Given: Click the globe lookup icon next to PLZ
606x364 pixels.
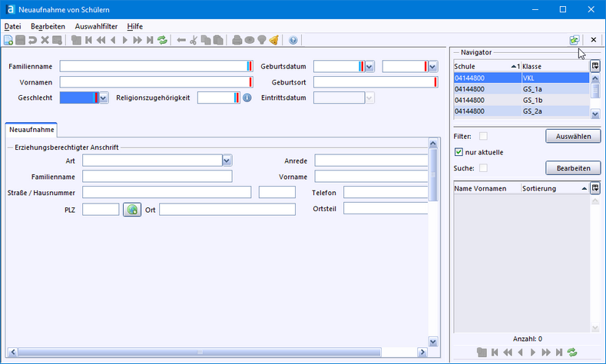Looking at the screenshot, I should click(x=132, y=210).
